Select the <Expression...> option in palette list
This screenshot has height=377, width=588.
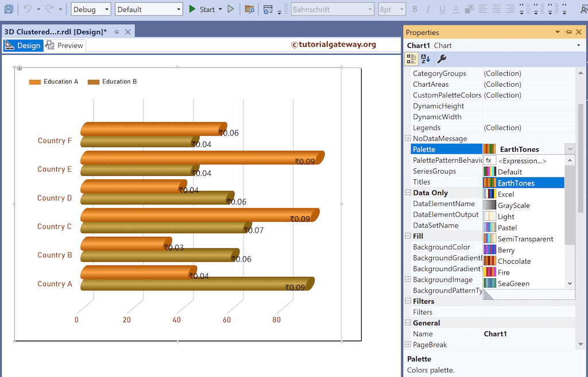[x=522, y=161]
